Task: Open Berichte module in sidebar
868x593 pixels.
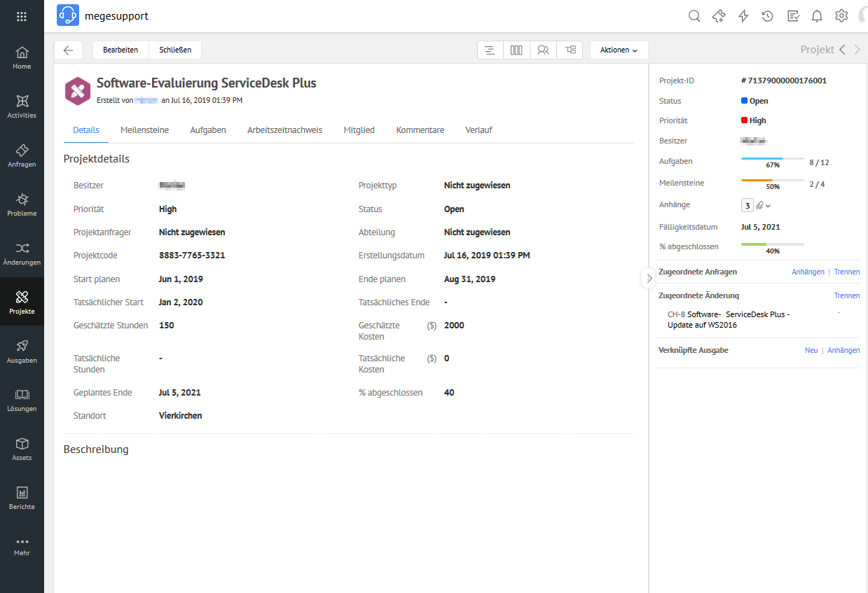Action: point(22,498)
